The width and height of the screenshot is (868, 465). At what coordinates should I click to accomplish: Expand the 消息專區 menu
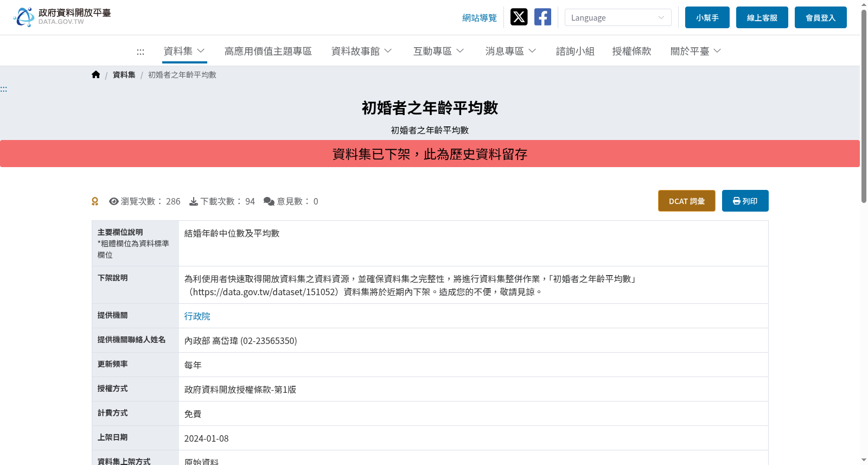511,51
